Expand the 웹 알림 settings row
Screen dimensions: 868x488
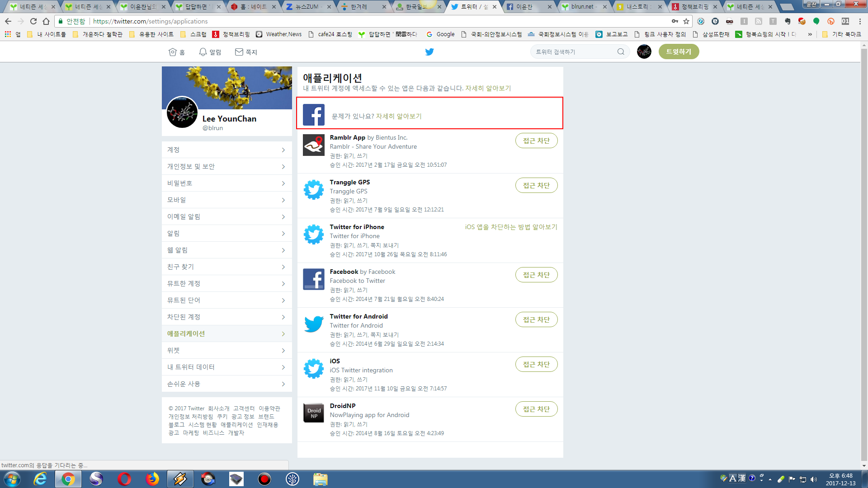pos(227,250)
